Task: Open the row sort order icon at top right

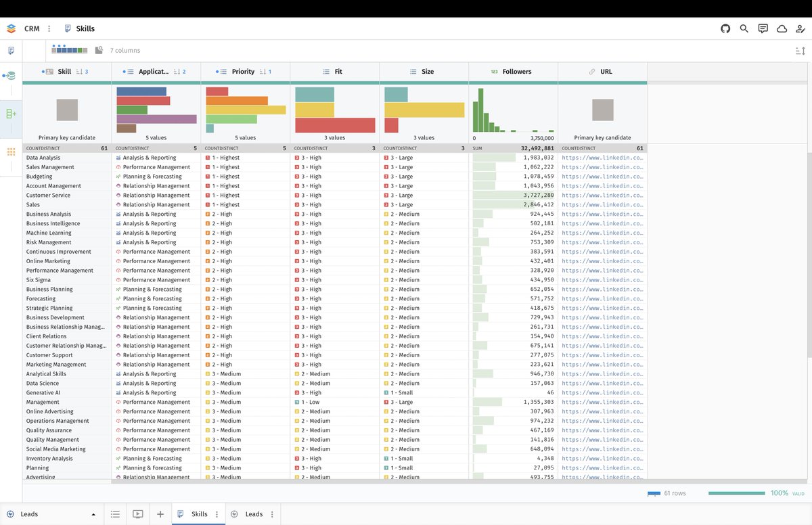Action: pyautogui.click(x=800, y=51)
